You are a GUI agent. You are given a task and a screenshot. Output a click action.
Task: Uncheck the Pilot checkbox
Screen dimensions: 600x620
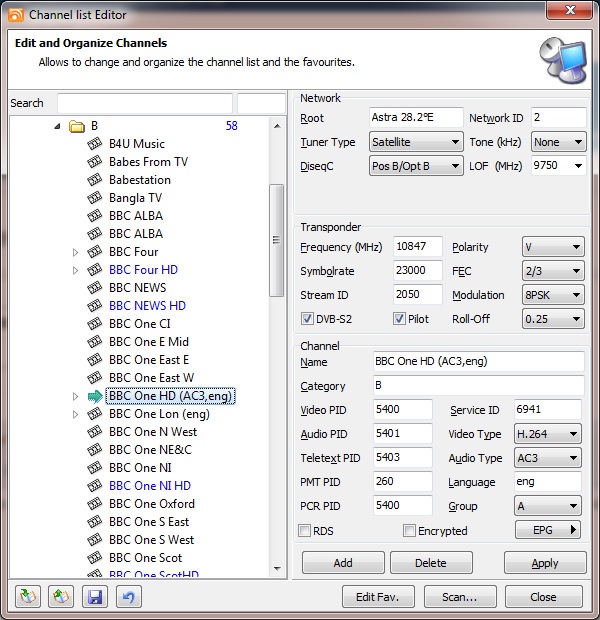coord(399,319)
